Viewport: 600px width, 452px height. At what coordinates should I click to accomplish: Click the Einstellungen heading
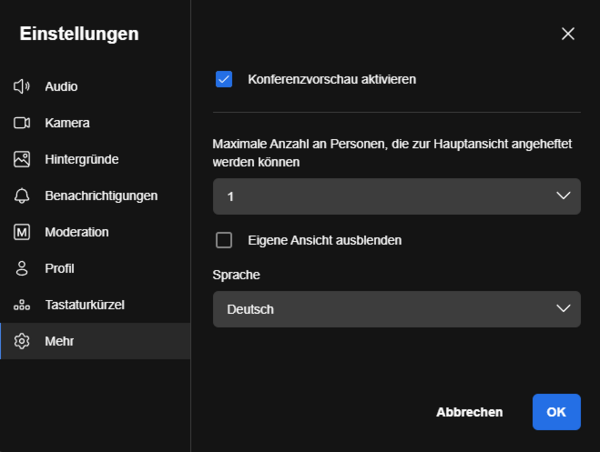click(x=79, y=34)
